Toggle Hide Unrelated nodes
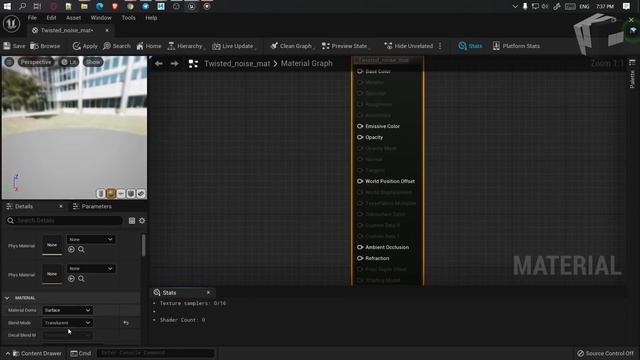The height and width of the screenshot is (360, 640). 409,46
